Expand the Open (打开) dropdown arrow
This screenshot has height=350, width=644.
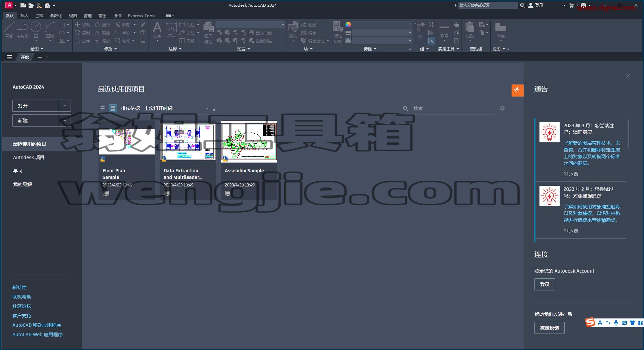point(65,106)
